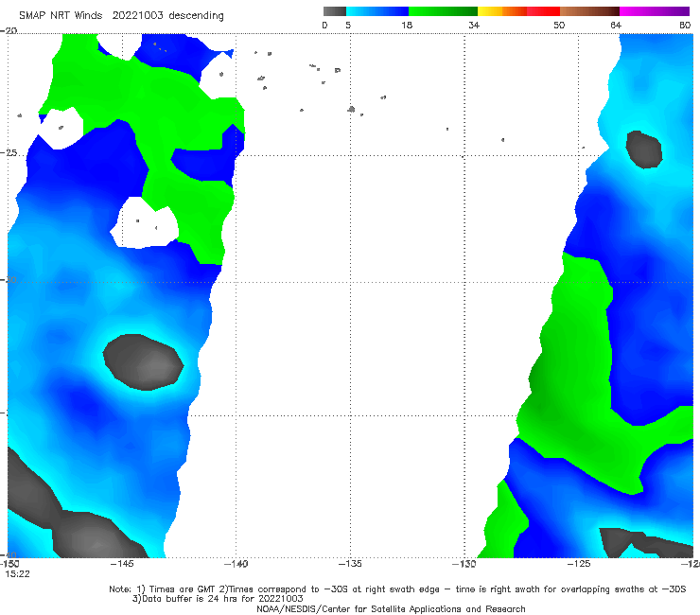
Task: Click the colorbar label '64'
Action: coord(616,25)
